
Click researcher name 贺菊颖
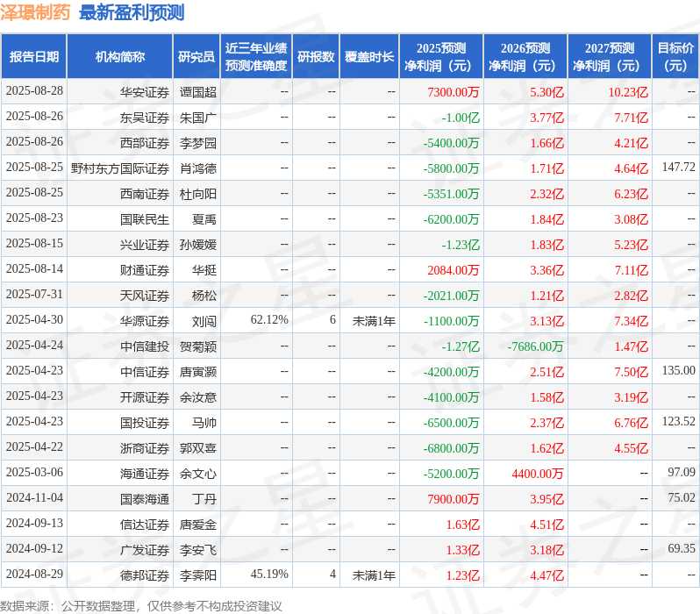pos(198,346)
